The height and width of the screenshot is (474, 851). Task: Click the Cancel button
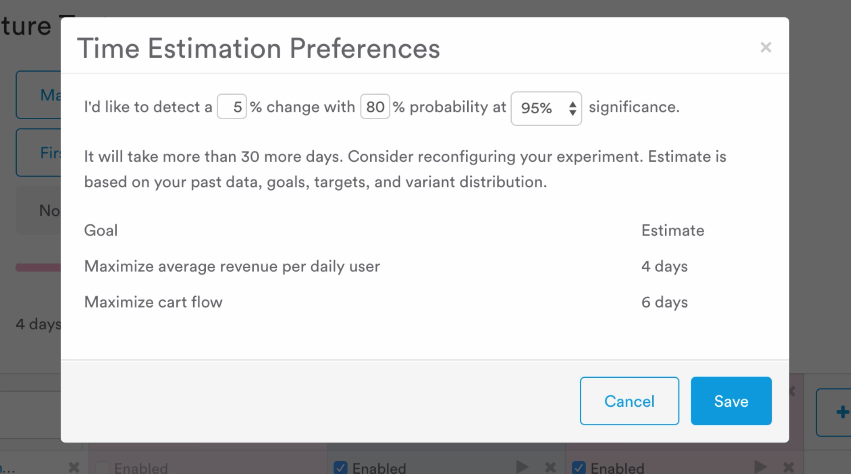629,401
